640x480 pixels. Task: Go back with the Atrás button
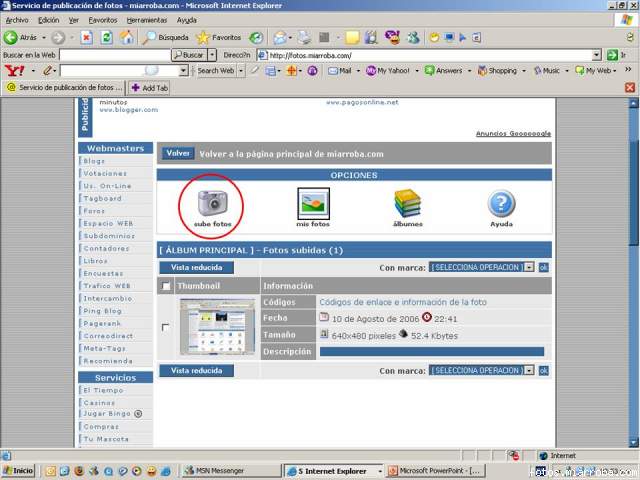[x=20, y=38]
